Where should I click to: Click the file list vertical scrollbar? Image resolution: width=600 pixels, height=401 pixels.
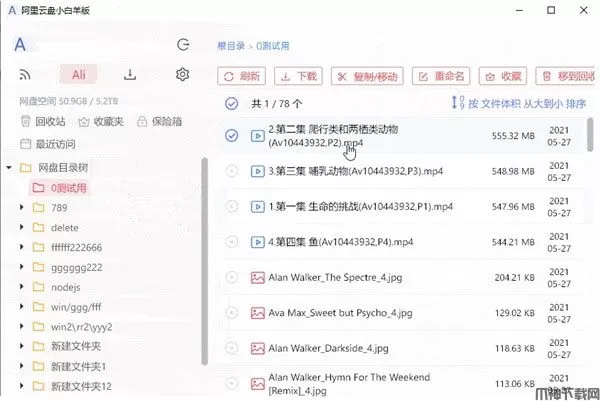tap(590, 135)
